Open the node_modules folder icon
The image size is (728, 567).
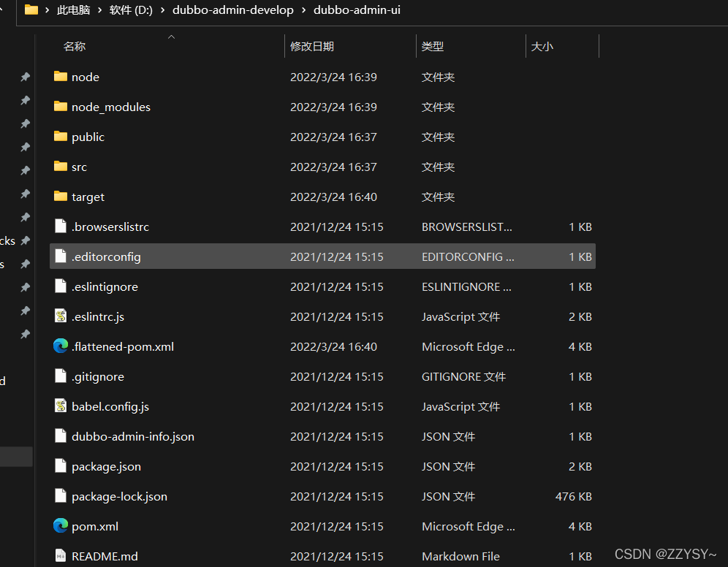click(61, 106)
